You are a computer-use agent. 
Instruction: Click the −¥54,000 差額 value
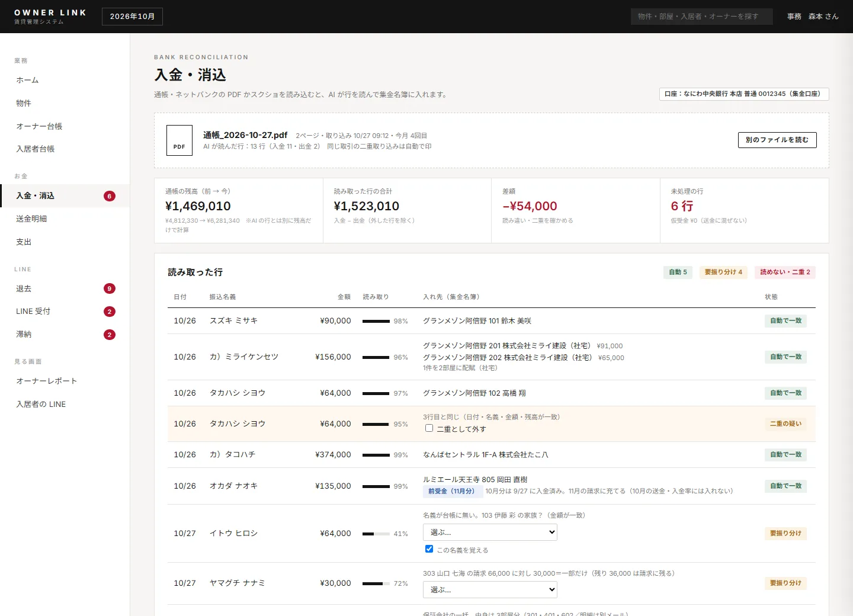(x=530, y=206)
